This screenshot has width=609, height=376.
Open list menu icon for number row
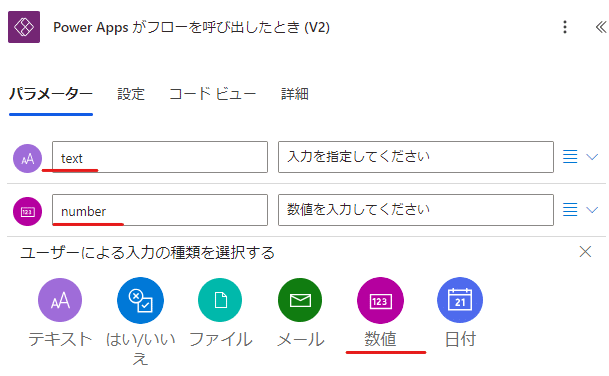pyautogui.click(x=570, y=210)
